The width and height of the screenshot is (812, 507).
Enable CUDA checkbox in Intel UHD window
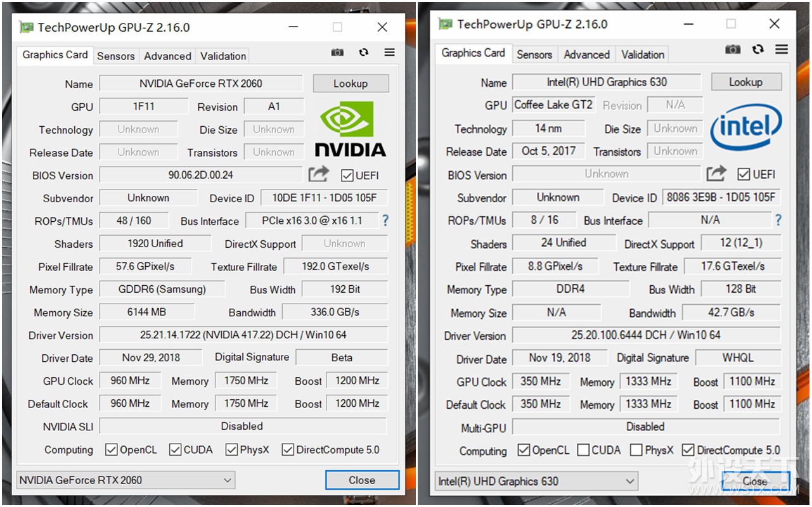click(x=583, y=451)
